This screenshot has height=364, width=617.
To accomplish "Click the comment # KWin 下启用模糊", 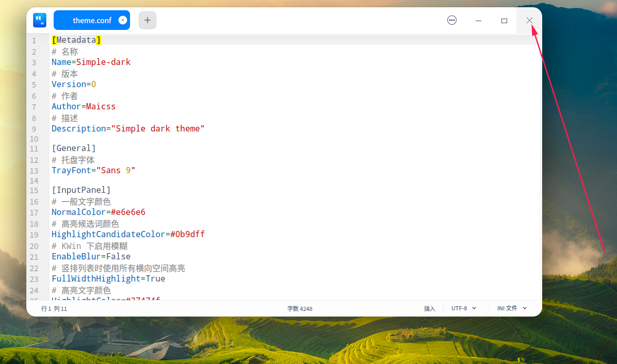I will tap(89, 246).
